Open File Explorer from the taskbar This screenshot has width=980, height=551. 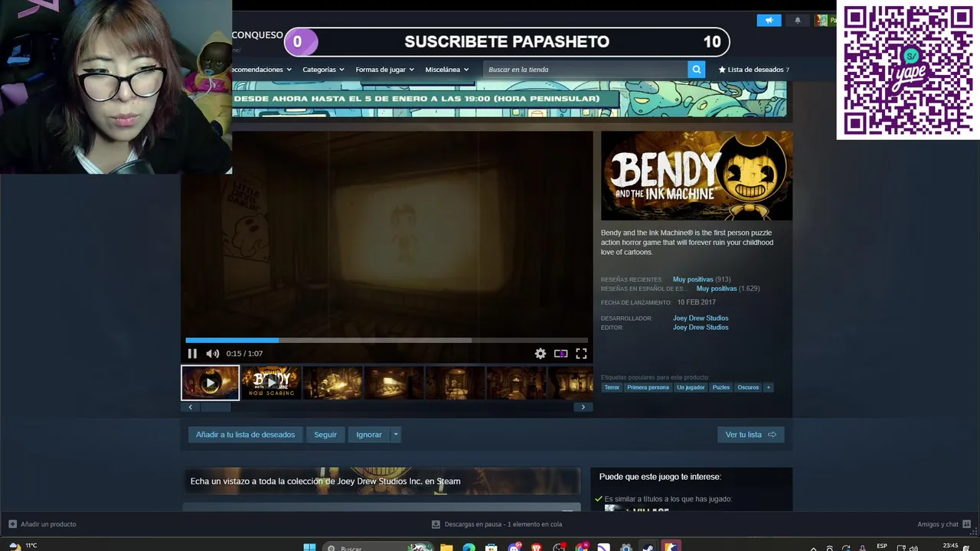click(446, 548)
